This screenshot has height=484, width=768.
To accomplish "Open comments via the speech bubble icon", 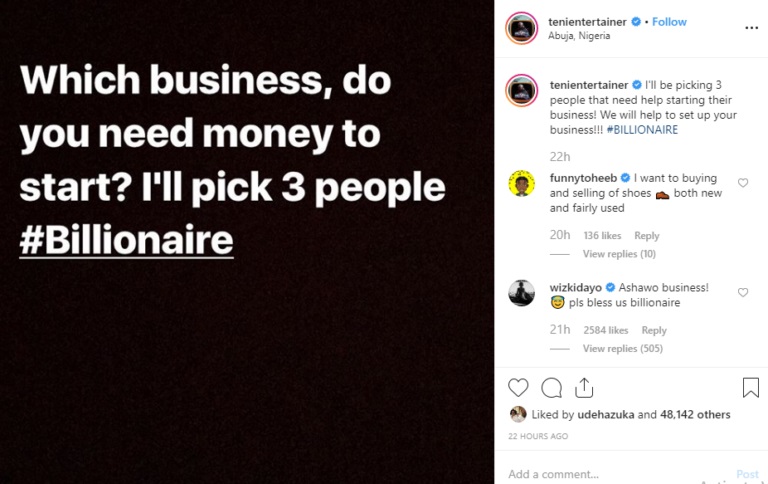I will coord(551,387).
